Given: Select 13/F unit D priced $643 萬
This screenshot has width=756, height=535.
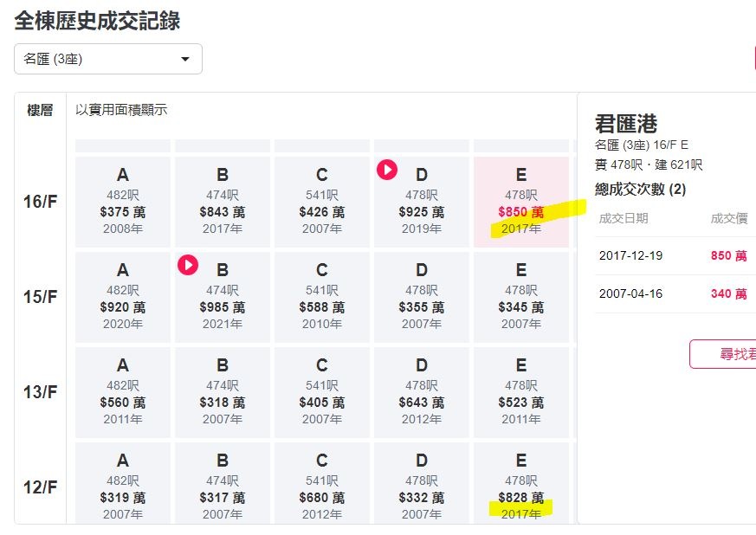Looking at the screenshot, I should (422, 392).
